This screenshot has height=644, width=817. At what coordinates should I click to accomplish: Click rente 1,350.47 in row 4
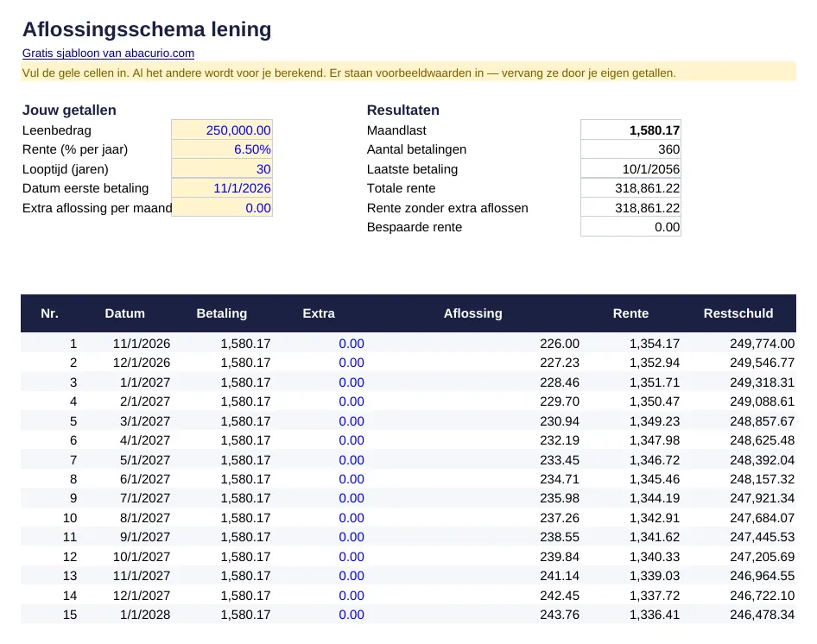pyautogui.click(x=655, y=401)
